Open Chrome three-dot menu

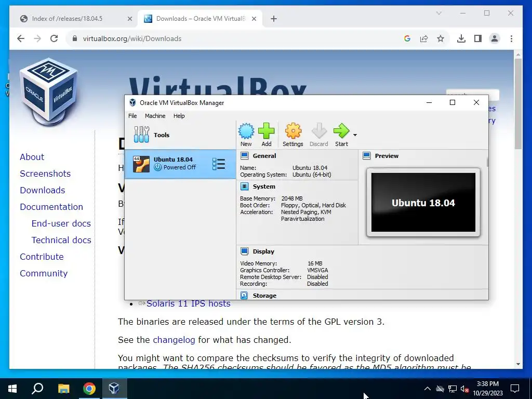511,38
